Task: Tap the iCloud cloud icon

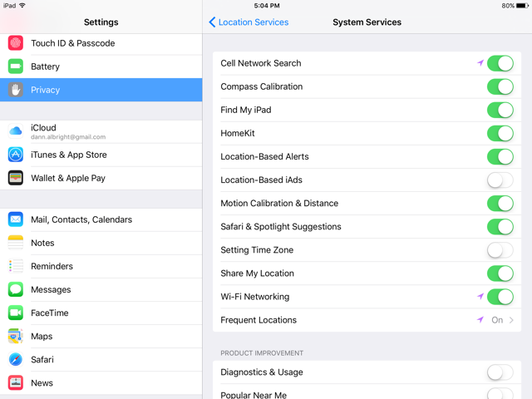Action: 16,131
